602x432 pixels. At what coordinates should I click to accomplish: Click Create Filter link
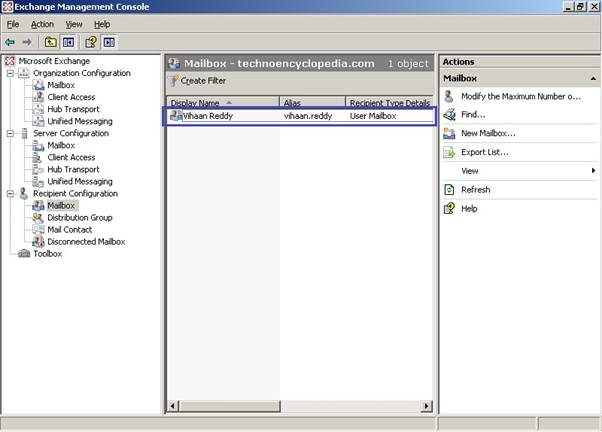203,81
